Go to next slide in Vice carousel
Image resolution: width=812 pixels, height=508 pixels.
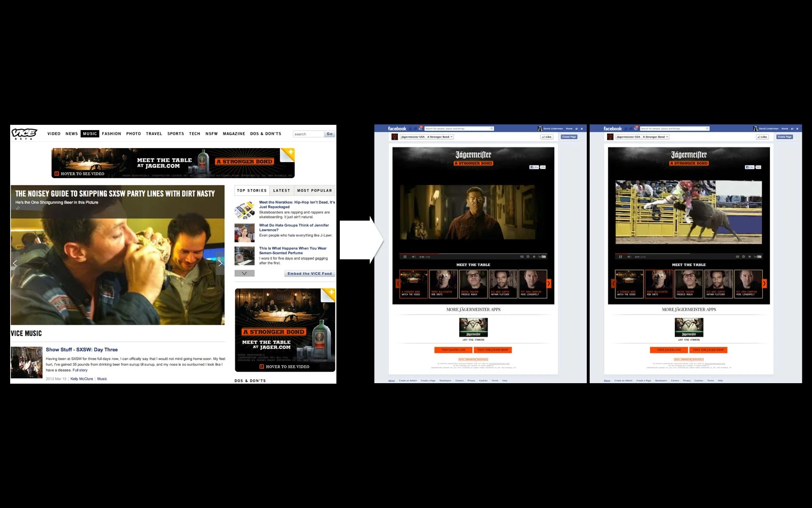click(x=220, y=263)
